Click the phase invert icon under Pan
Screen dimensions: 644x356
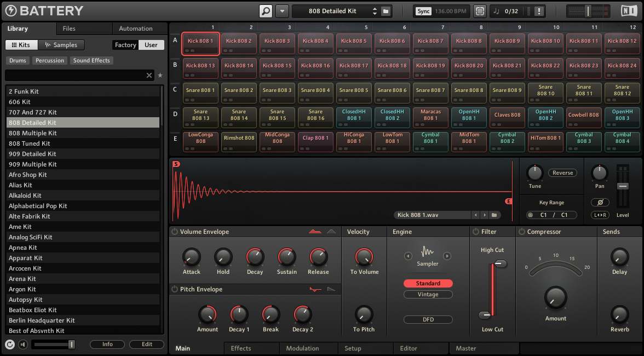[x=600, y=202]
